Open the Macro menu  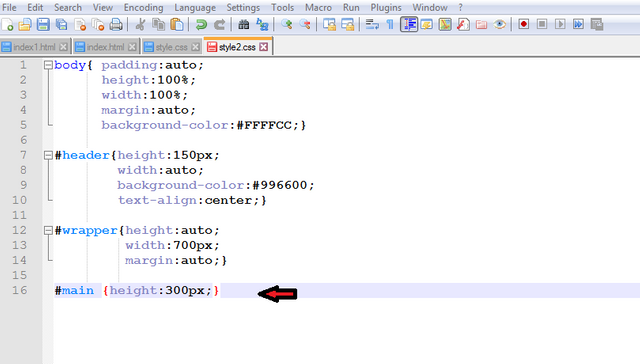(x=318, y=7)
